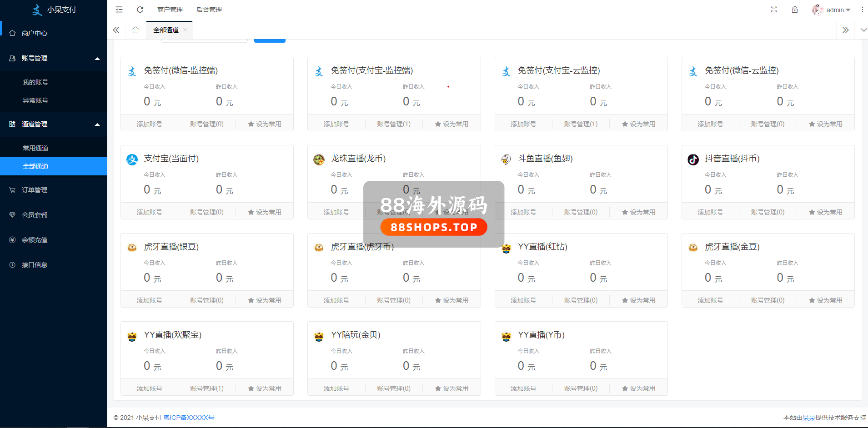Viewport: 868px width, 428px height.
Task: Collapse the 通道管理 sidebar group
Action: click(97, 124)
